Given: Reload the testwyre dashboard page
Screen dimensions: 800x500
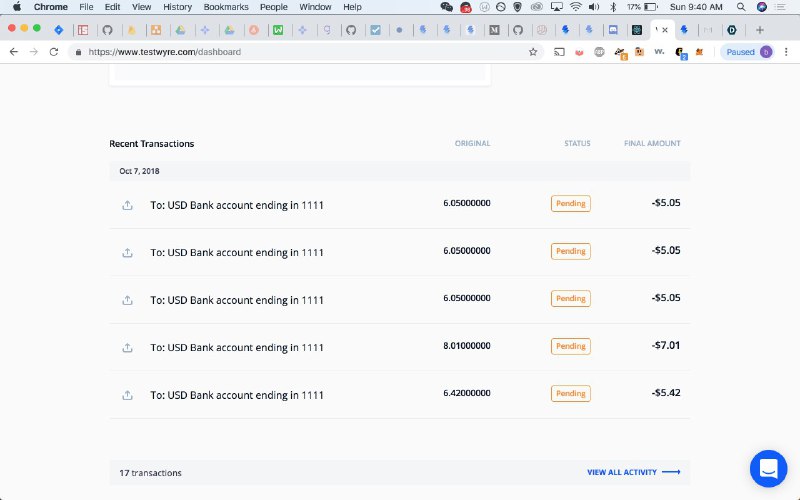Looking at the screenshot, I should (54, 52).
